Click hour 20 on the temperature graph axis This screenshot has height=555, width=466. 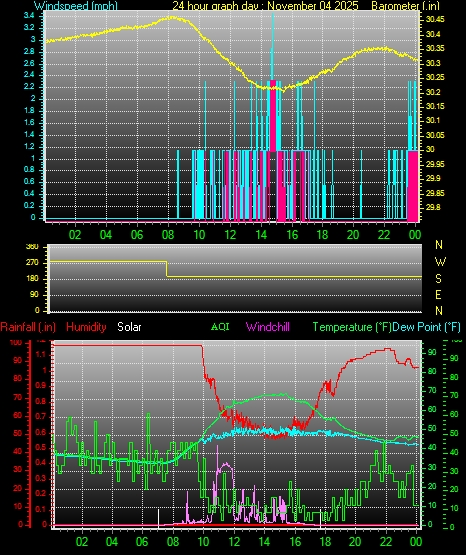click(356, 542)
